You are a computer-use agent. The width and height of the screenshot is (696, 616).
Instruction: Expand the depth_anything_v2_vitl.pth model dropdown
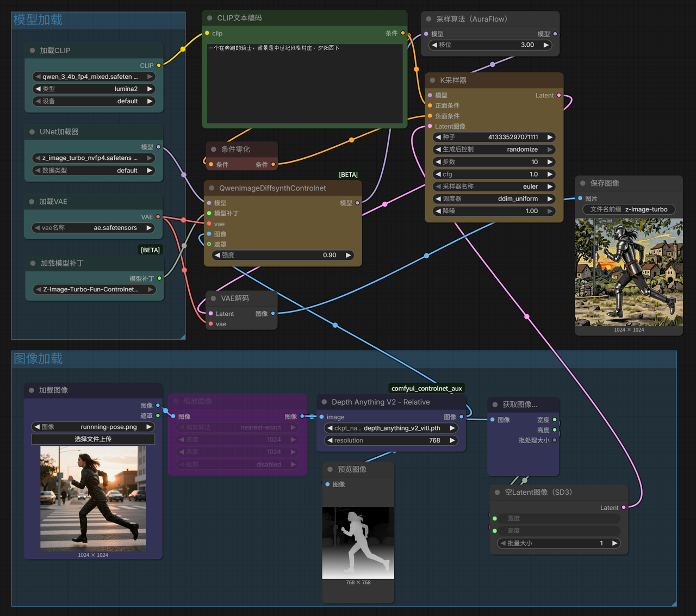390,428
